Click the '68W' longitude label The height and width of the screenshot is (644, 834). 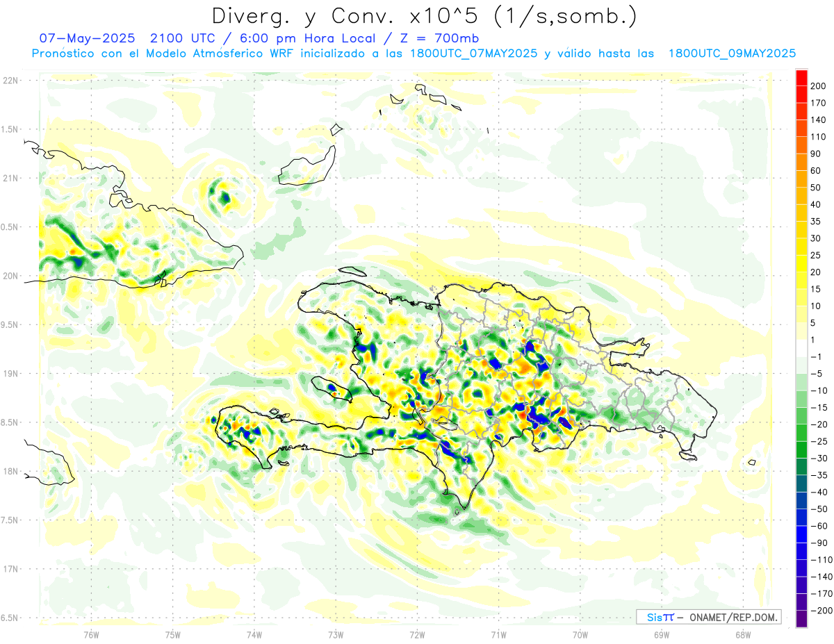tap(742, 634)
